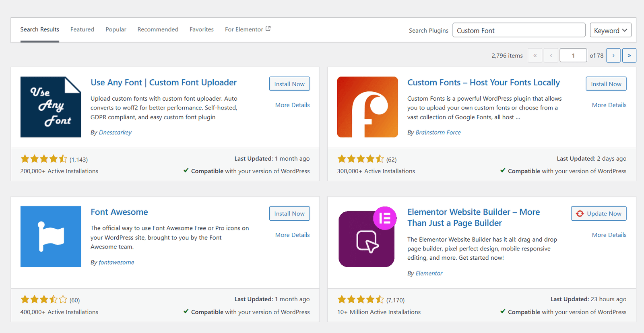Screen dimensions: 644x333
Task: Go to the next results page
Action: (x=613, y=56)
